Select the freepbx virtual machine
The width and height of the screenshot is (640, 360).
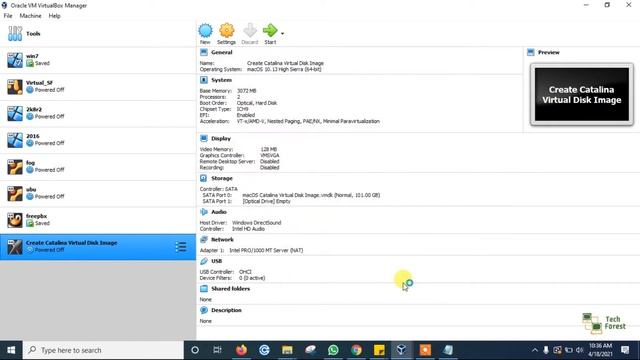click(x=98, y=220)
